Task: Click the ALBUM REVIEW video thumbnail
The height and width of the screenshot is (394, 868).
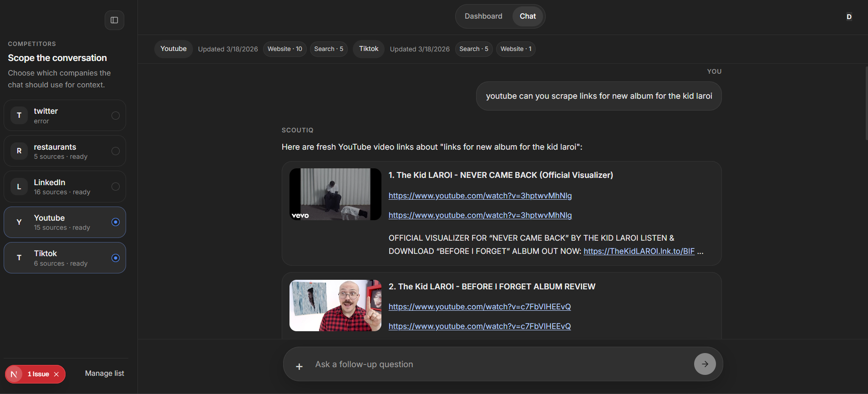Action: click(x=335, y=305)
